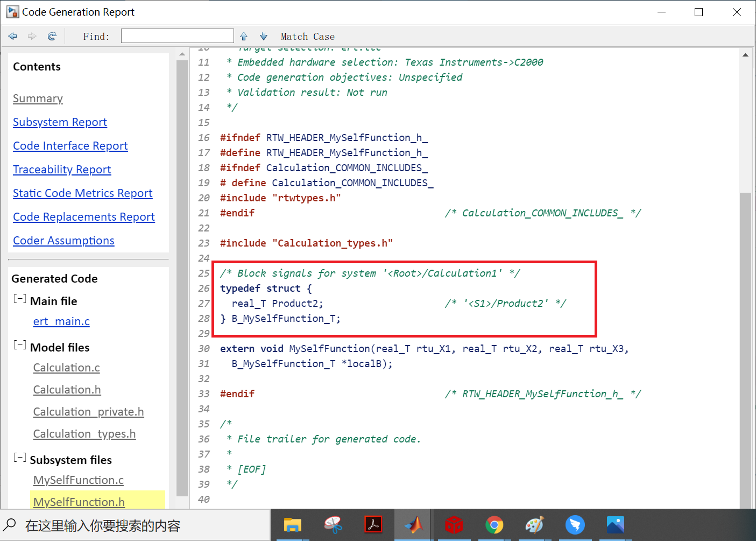The height and width of the screenshot is (541, 756).
Task: Click the Block signals comment on line 25
Action: coord(370,273)
